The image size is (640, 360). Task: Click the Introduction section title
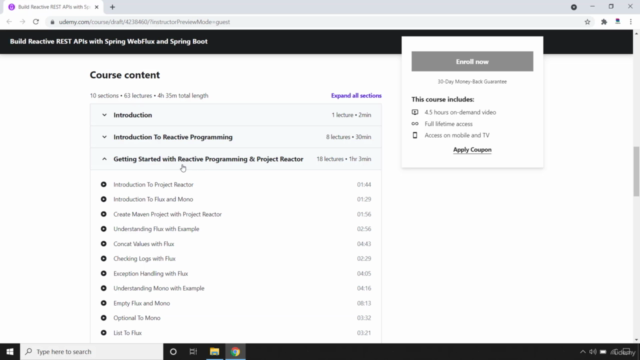[133, 115]
